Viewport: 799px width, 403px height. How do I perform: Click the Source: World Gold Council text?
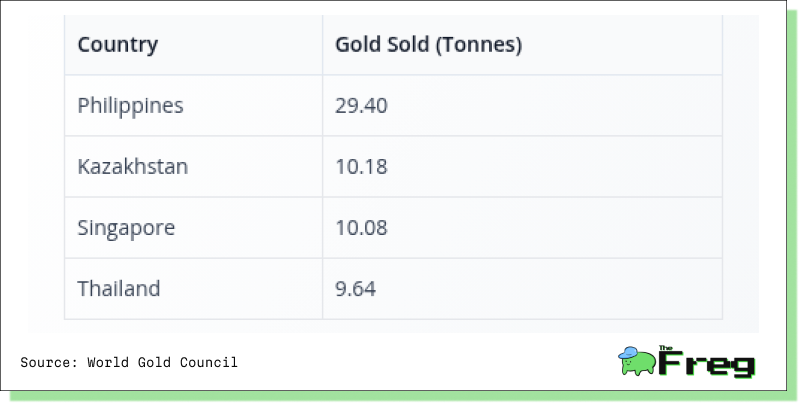[x=129, y=362]
